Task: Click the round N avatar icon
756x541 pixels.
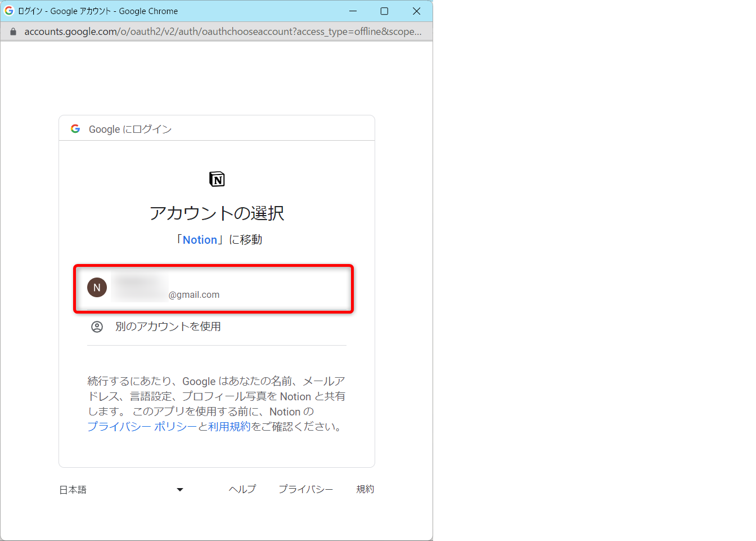Action: pyautogui.click(x=97, y=288)
